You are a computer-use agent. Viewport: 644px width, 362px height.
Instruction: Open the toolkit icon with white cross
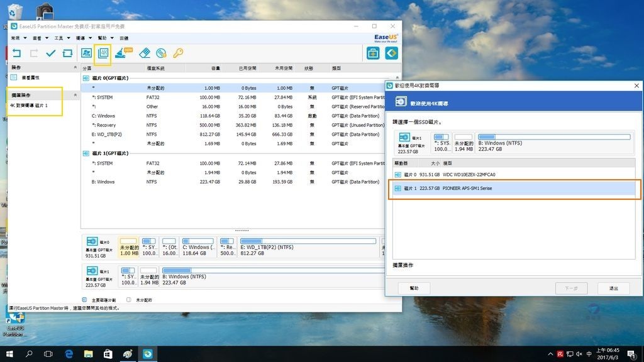[374, 53]
